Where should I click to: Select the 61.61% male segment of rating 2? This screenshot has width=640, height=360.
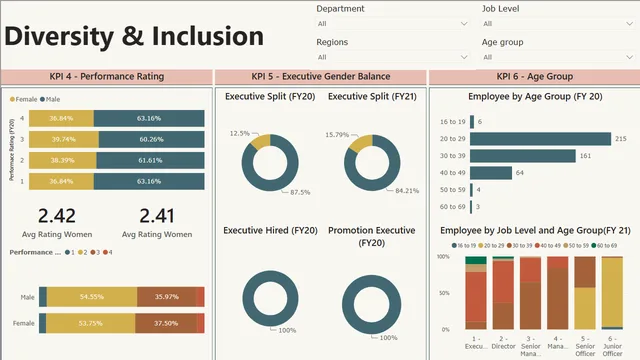click(x=150, y=160)
